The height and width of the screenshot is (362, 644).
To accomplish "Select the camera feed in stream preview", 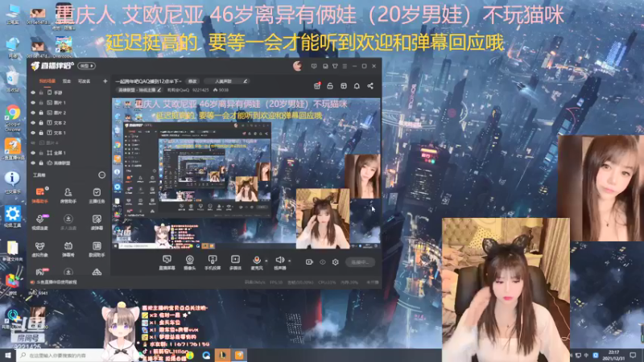I will point(323,218).
